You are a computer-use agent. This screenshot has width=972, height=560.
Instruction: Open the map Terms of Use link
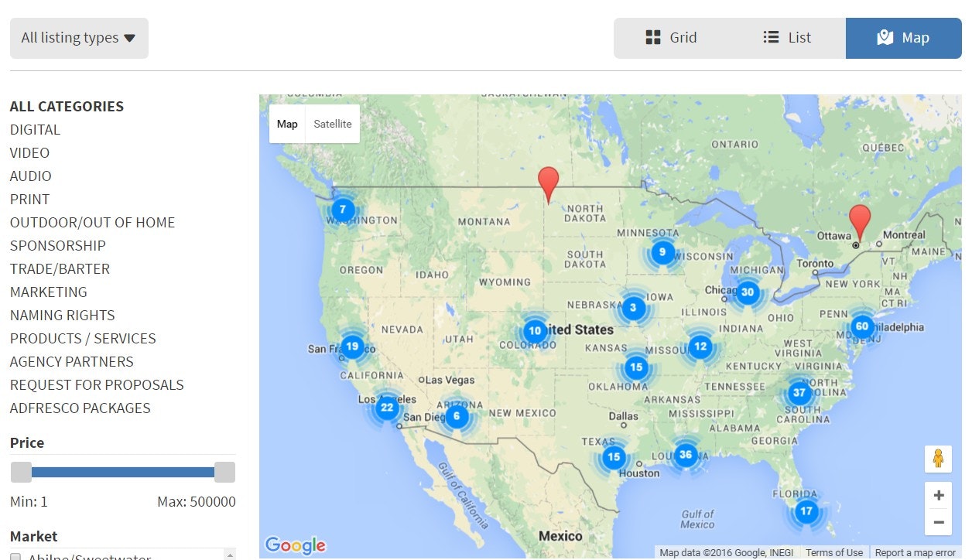pyautogui.click(x=833, y=553)
